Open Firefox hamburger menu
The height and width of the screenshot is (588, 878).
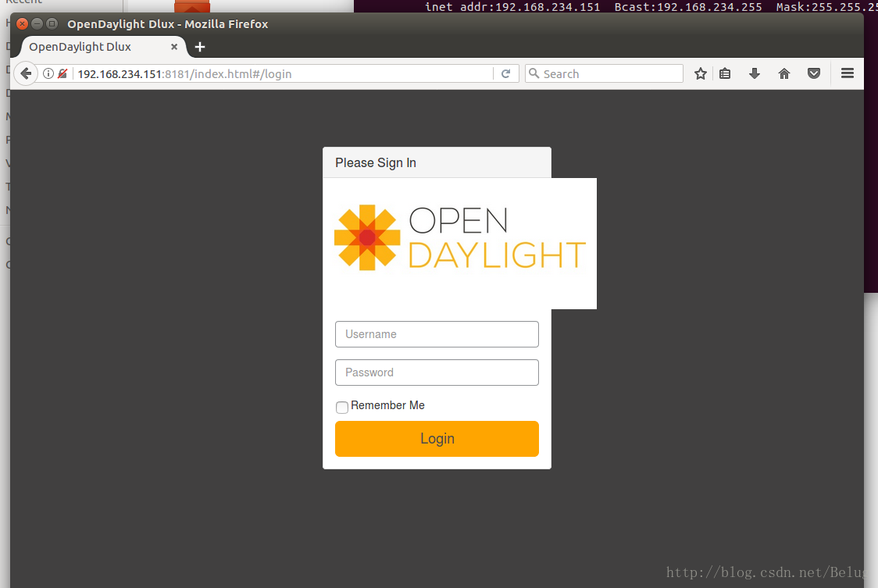[x=848, y=73]
